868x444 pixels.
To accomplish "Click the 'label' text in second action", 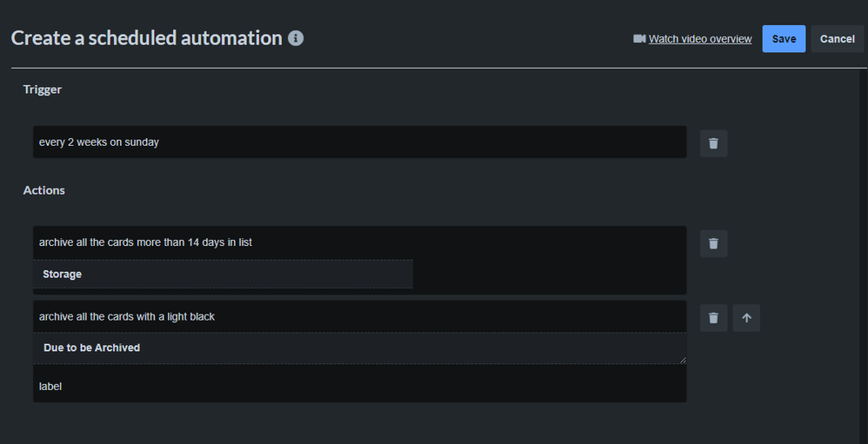I will 50,387.
